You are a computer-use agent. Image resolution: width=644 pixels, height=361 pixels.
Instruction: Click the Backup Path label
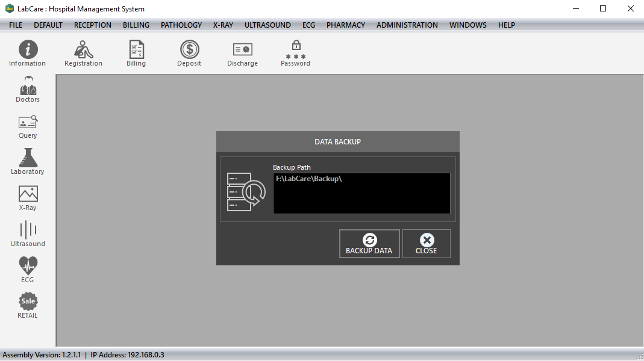292,167
